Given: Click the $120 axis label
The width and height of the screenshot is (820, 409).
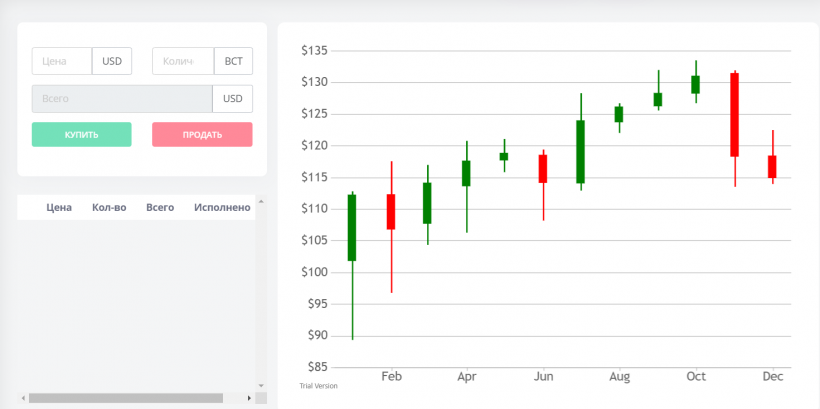Looking at the screenshot, I should pyautogui.click(x=314, y=145).
